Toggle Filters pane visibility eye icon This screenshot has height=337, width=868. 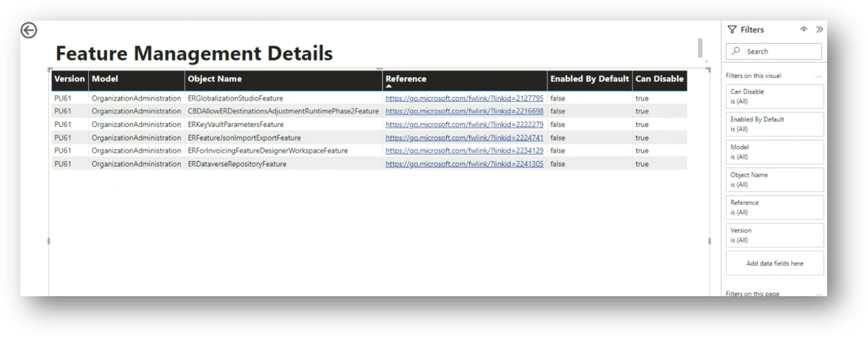(803, 30)
